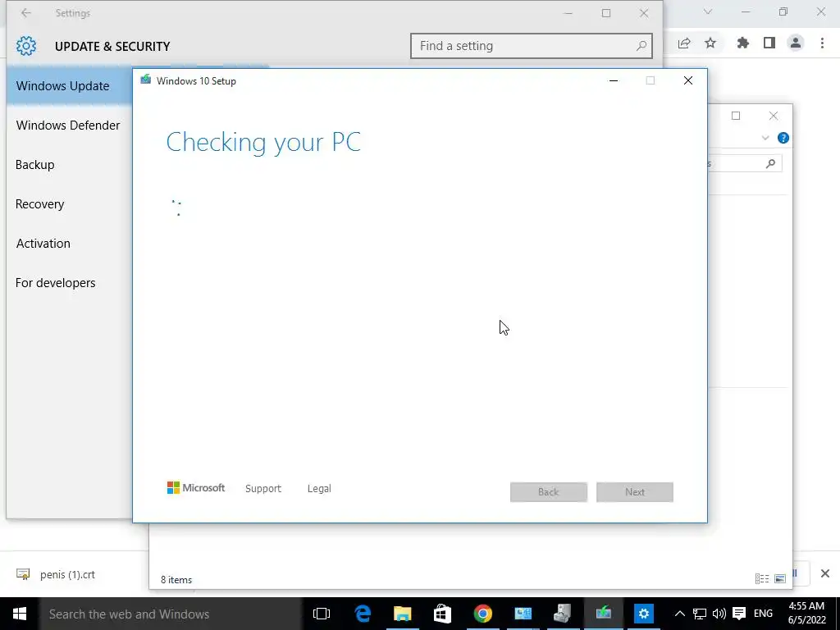Launch Microsoft Edge from the taskbar
The height and width of the screenshot is (630, 840).
[363, 614]
